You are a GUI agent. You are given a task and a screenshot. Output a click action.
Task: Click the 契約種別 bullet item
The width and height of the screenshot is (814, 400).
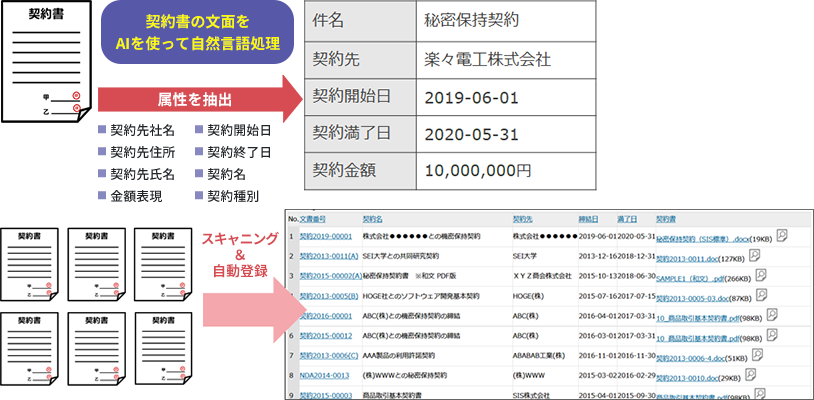(227, 197)
